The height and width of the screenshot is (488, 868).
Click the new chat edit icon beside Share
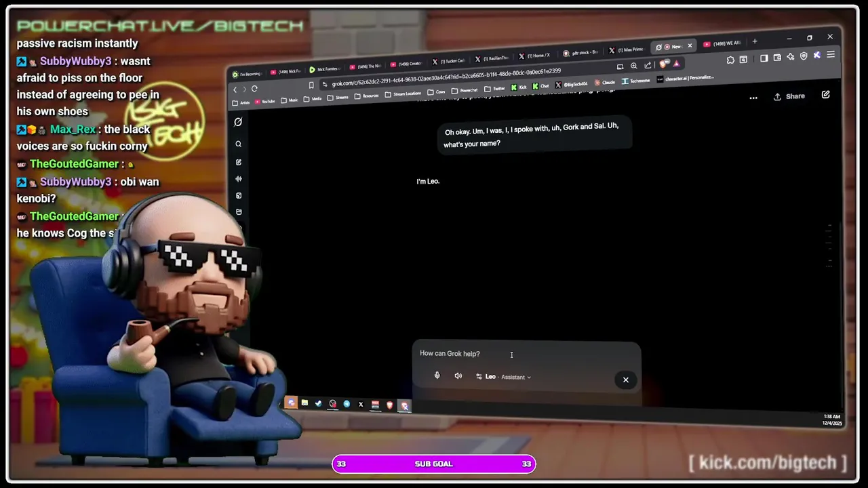point(825,95)
